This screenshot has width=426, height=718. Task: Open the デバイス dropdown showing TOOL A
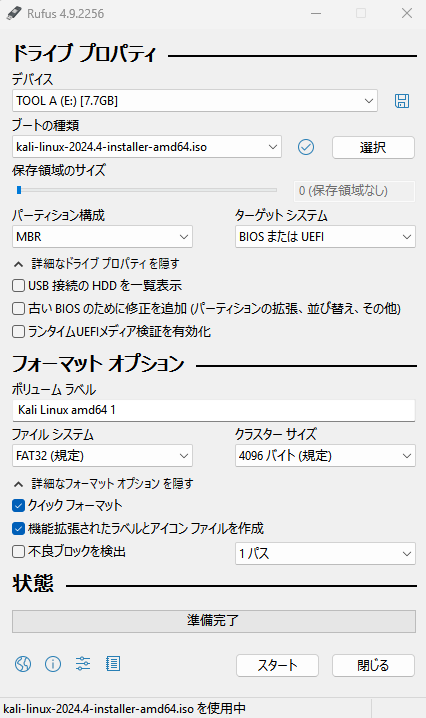195,101
